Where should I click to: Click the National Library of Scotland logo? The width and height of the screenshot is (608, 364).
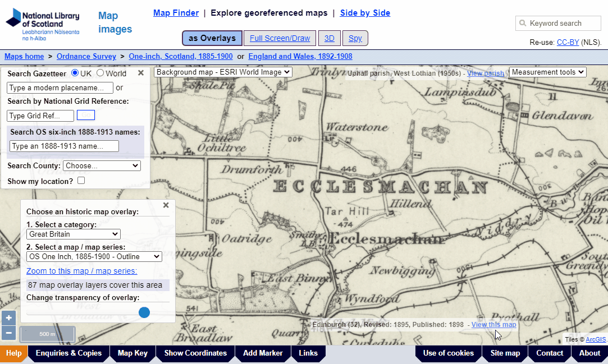click(x=43, y=24)
